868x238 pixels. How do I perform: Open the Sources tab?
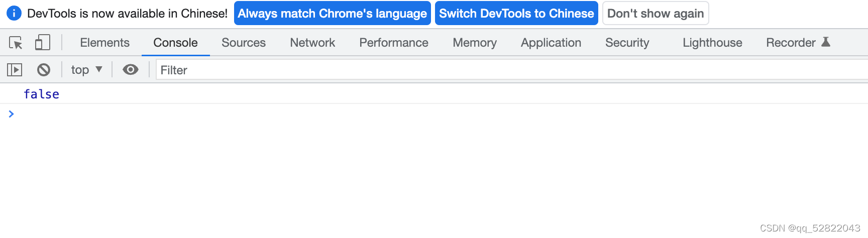[244, 43]
